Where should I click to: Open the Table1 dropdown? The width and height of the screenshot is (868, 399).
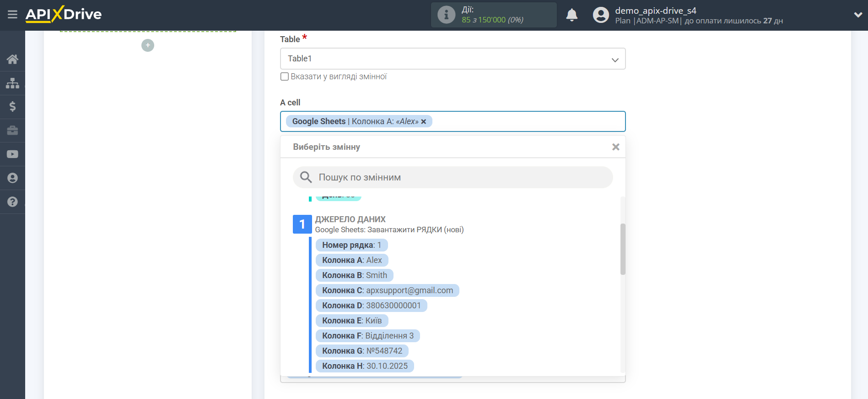453,59
